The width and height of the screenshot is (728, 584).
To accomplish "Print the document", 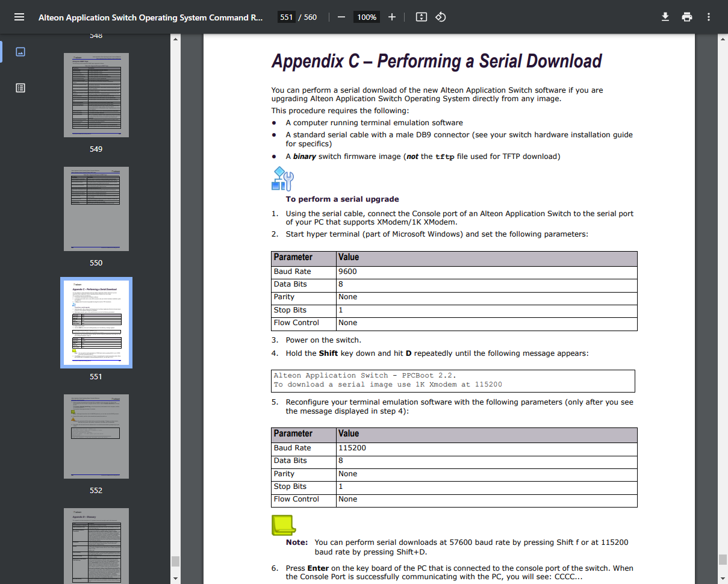I will coord(687,17).
